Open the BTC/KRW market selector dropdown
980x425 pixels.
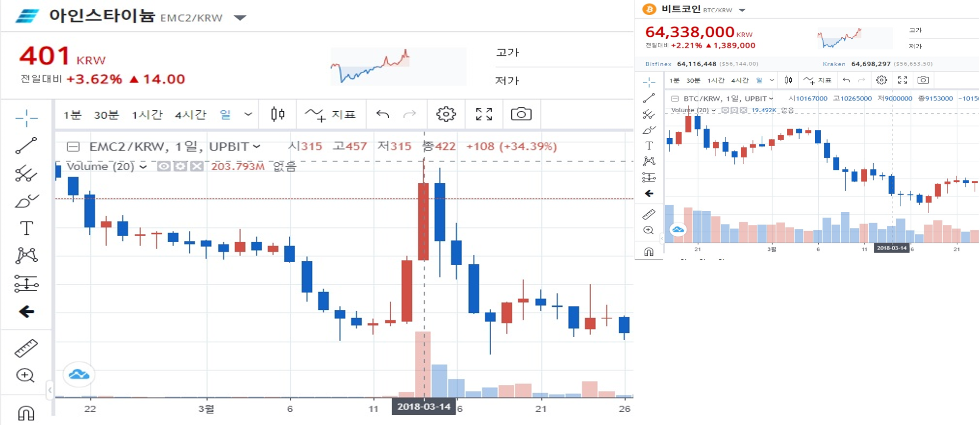click(742, 10)
